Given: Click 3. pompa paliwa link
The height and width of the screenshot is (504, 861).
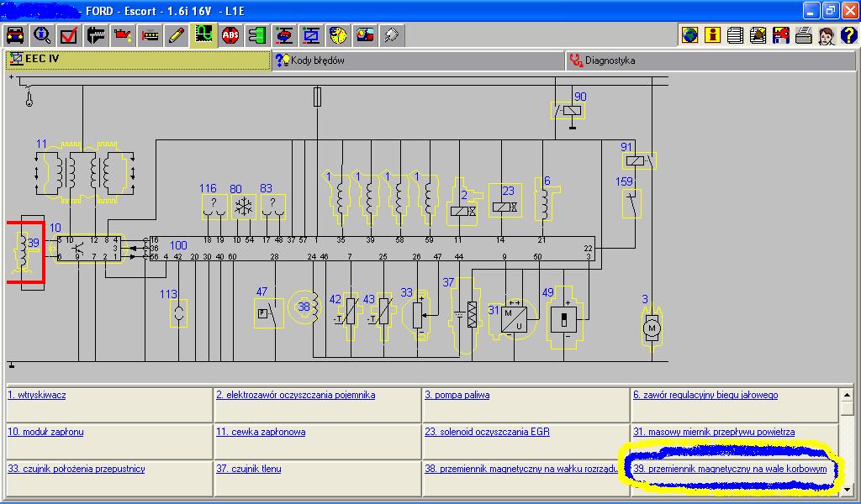Looking at the screenshot, I should [x=457, y=395].
